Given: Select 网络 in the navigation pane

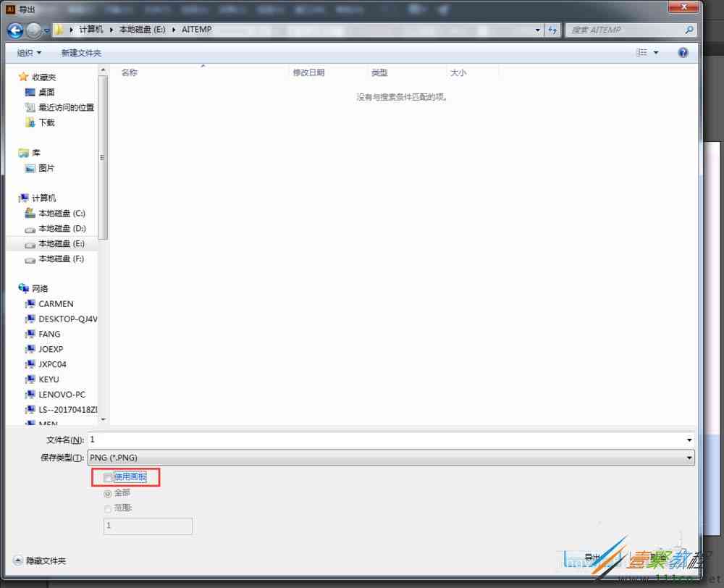Looking at the screenshot, I should point(34,289).
